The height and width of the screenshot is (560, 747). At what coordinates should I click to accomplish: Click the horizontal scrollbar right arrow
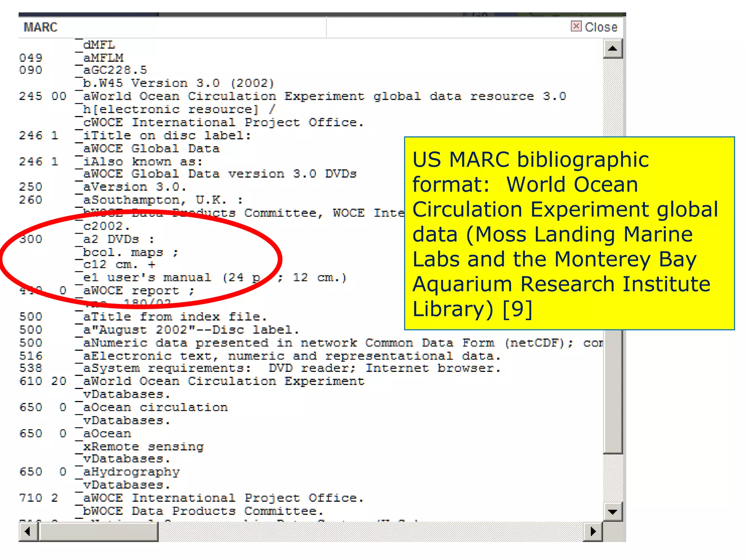(x=593, y=532)
